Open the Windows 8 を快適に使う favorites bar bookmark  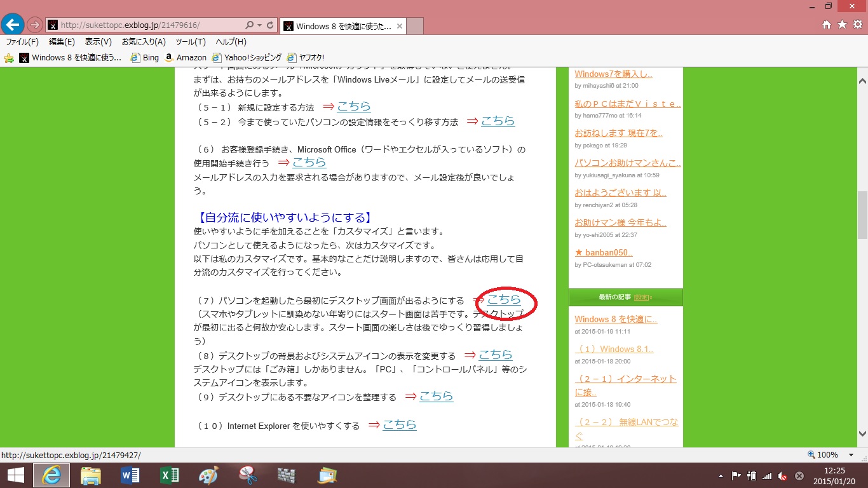pos(71,58)
